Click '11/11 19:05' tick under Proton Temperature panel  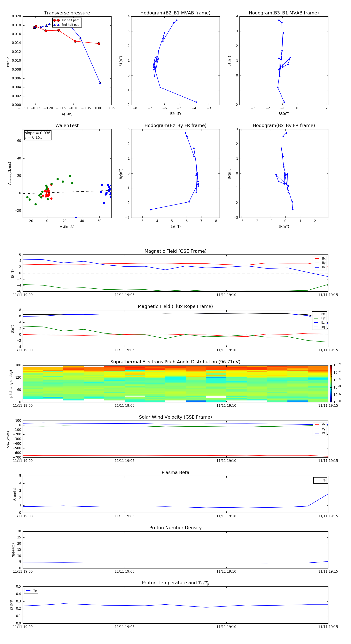124,627
